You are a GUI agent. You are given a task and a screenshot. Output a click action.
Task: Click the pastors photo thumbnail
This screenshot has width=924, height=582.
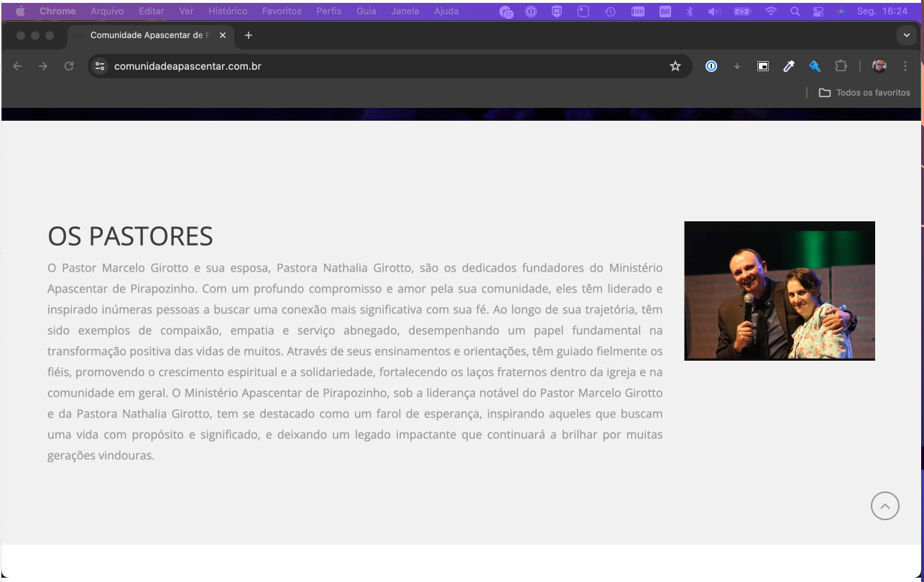(x=780, y=290)
